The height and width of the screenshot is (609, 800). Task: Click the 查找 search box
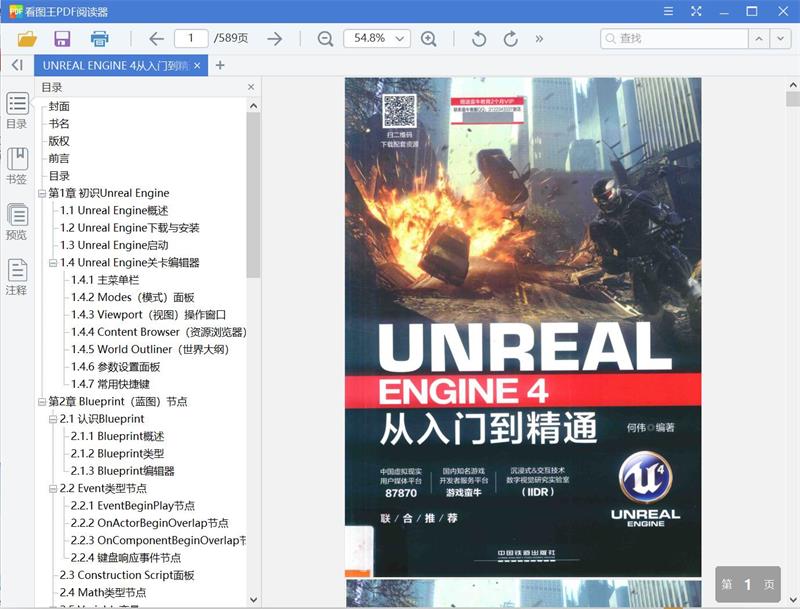674,39
